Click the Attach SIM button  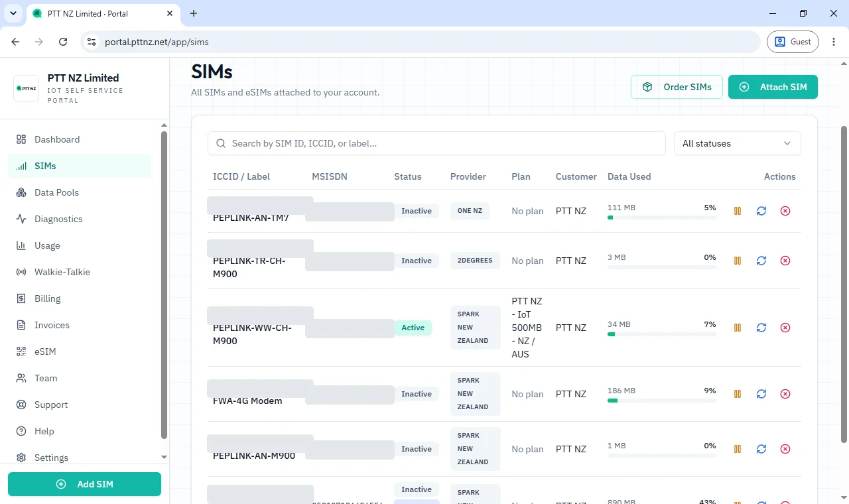[773, 87]
